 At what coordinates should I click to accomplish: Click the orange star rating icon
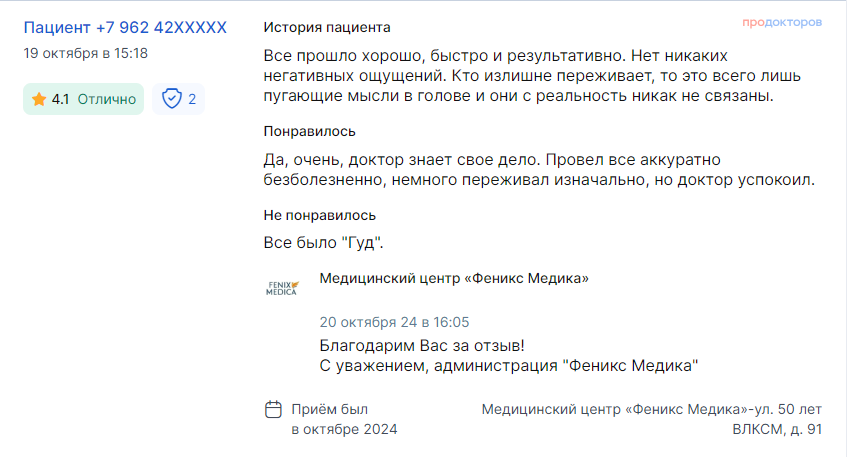click(39, 99)
